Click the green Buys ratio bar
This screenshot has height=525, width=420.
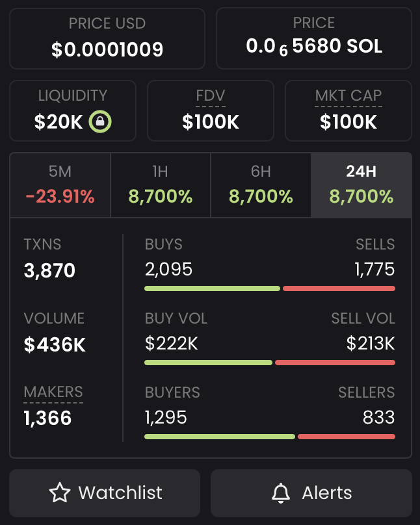(212, 288)
